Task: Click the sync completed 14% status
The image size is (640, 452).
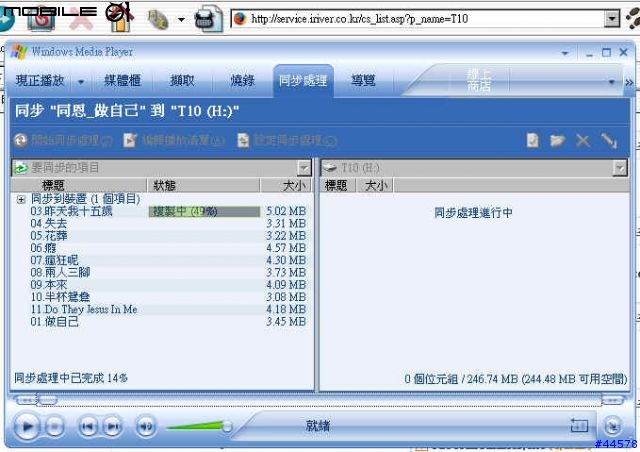Action: click(71, 378)
